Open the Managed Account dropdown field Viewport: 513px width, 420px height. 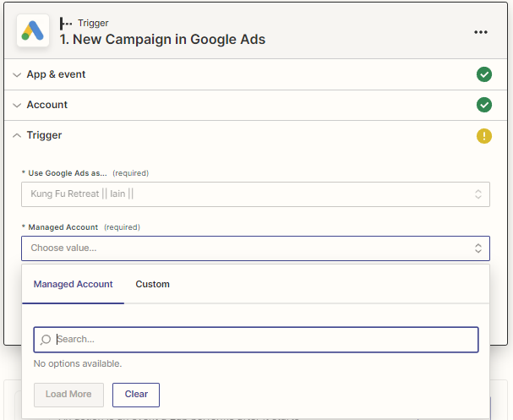point(255,248)
